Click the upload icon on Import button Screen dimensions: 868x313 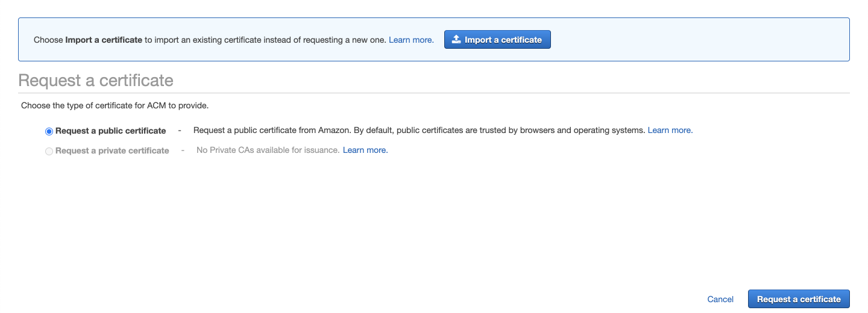click(x=456, y=40)
